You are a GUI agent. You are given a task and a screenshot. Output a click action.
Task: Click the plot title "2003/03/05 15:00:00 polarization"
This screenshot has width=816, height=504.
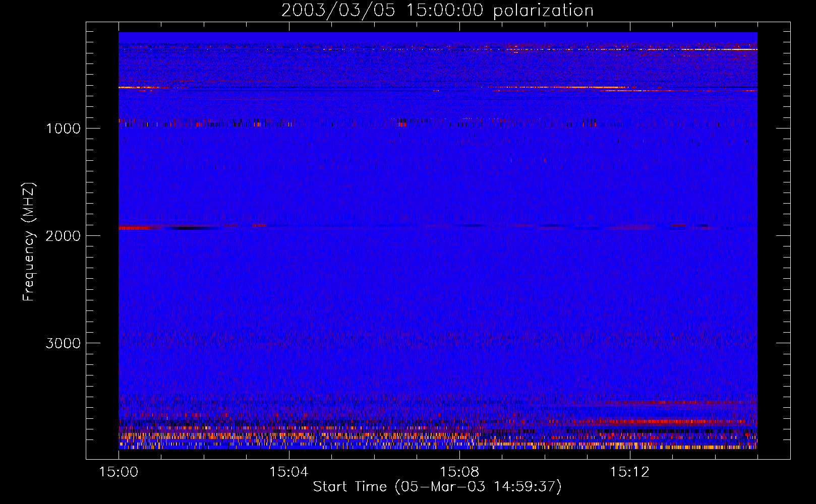click(x=437, y=11)
